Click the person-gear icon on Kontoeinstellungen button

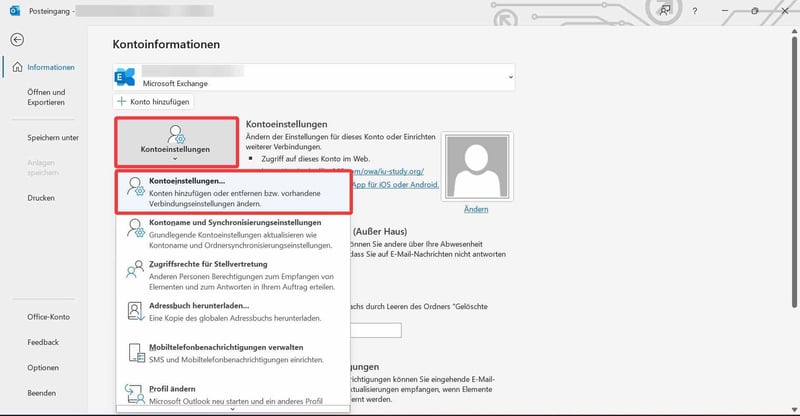[176, 134]
